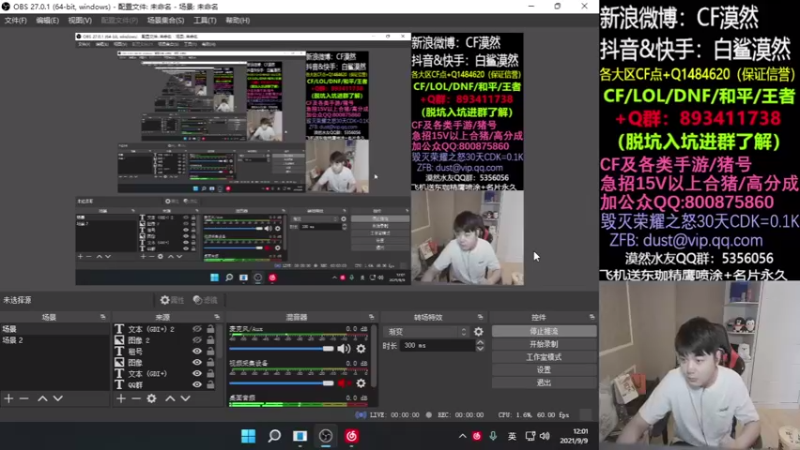Open Windows Start menu
This screenshot has width=800, height=450.
(248, 436)
